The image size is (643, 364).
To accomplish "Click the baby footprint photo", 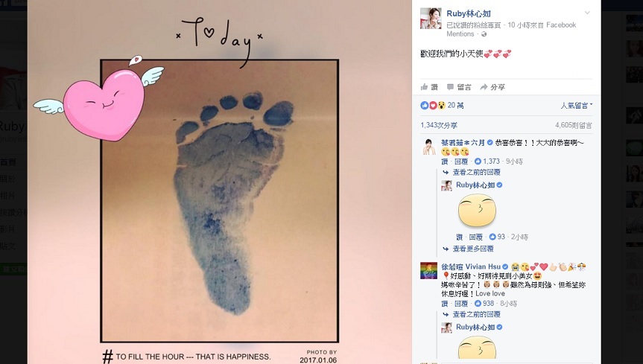I will click(x=219, y=201).
